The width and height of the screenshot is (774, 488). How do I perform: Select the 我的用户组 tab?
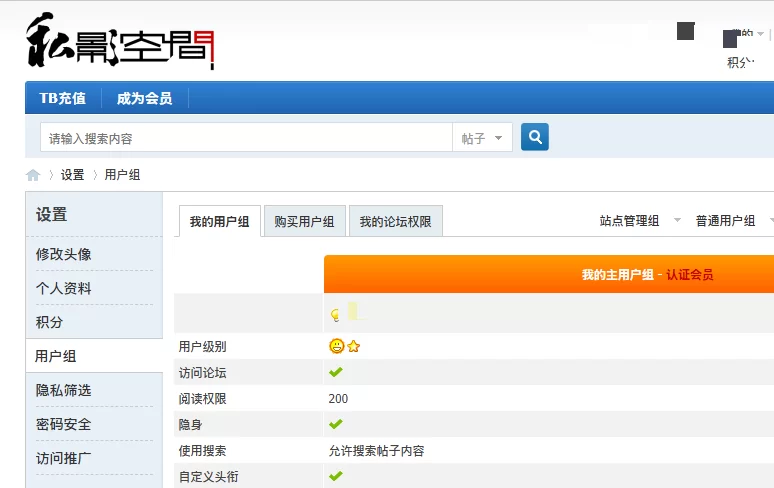click(220, 222)
